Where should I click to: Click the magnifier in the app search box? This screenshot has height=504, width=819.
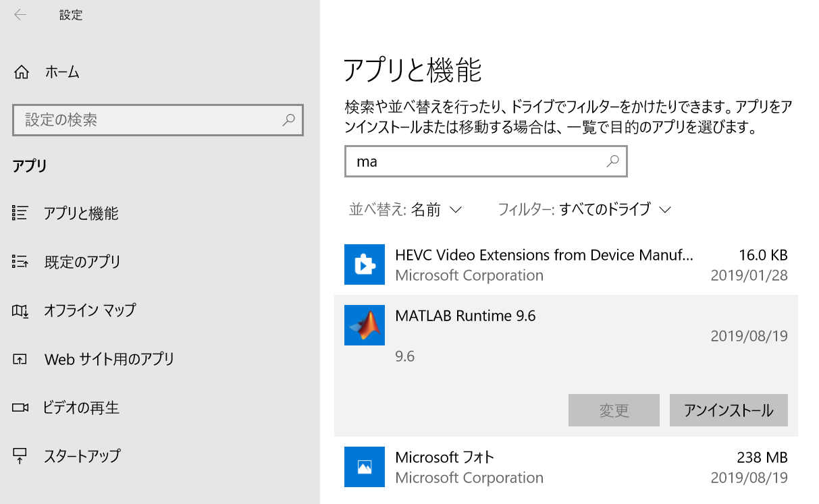tap(612, 161)
